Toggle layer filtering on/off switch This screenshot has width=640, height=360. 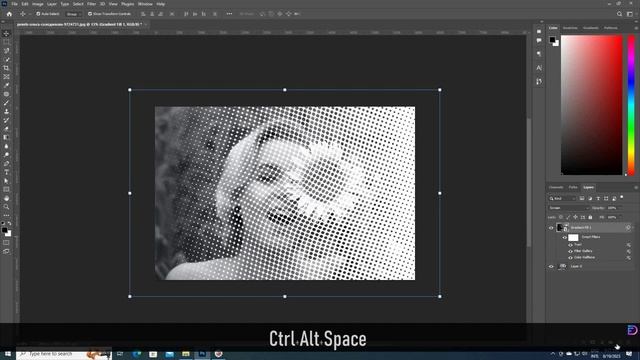point(622,197)
